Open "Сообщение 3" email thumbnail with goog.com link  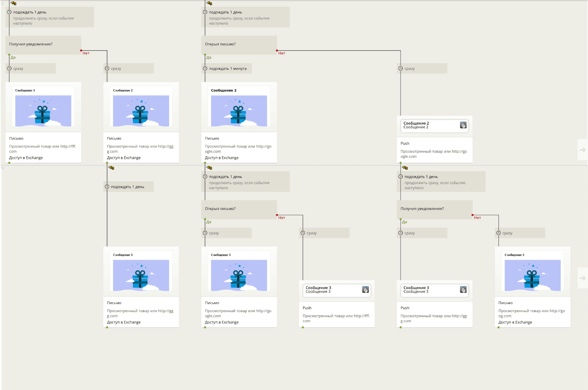(533, 272)
